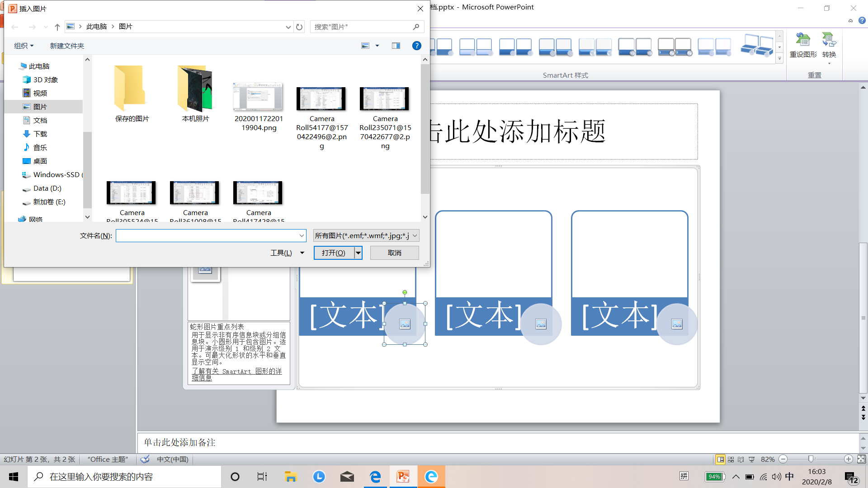The image size is (868, 488).
Task: Toggle spell check icon in status bar
Action: (145, 459)
